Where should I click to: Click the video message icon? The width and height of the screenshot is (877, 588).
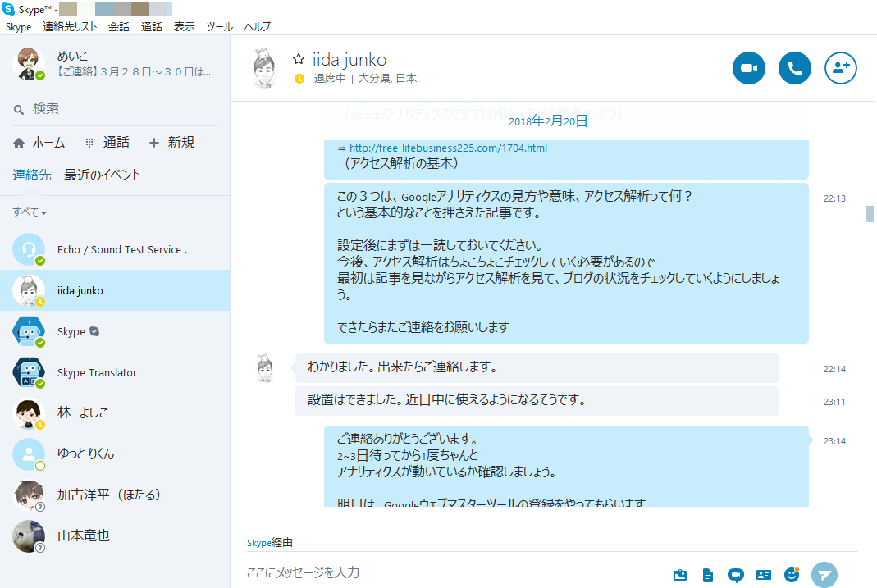click(736, 575)
